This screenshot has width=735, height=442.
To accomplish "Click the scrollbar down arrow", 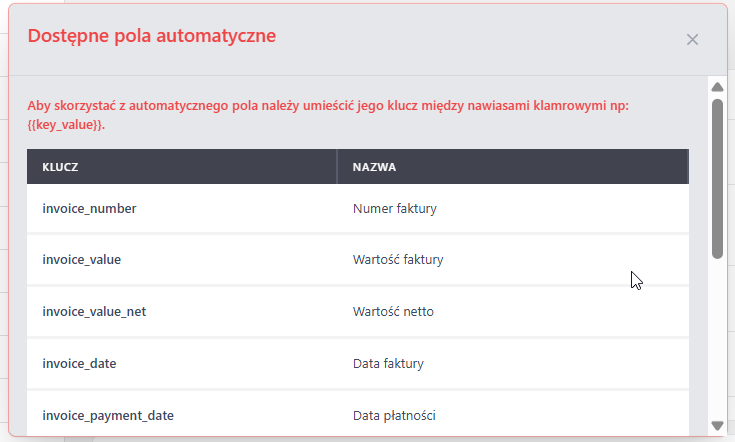I will coord(716,425).
